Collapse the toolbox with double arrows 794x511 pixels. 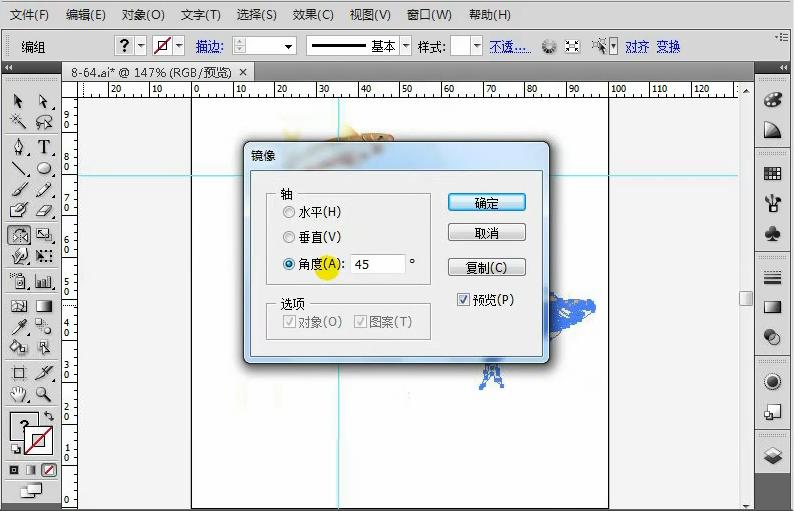[x=8, y=67]
